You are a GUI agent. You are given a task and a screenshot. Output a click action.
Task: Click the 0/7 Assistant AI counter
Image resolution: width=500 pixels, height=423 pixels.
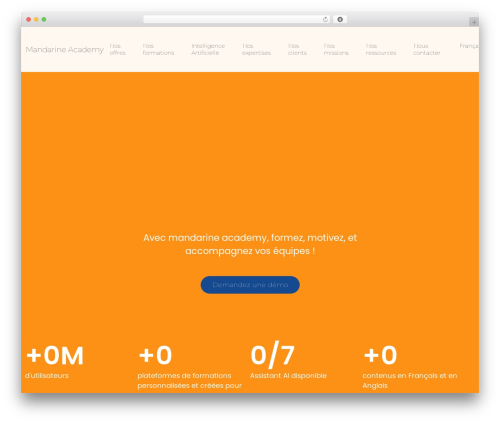pyautogui.click(x=273, y=355)
